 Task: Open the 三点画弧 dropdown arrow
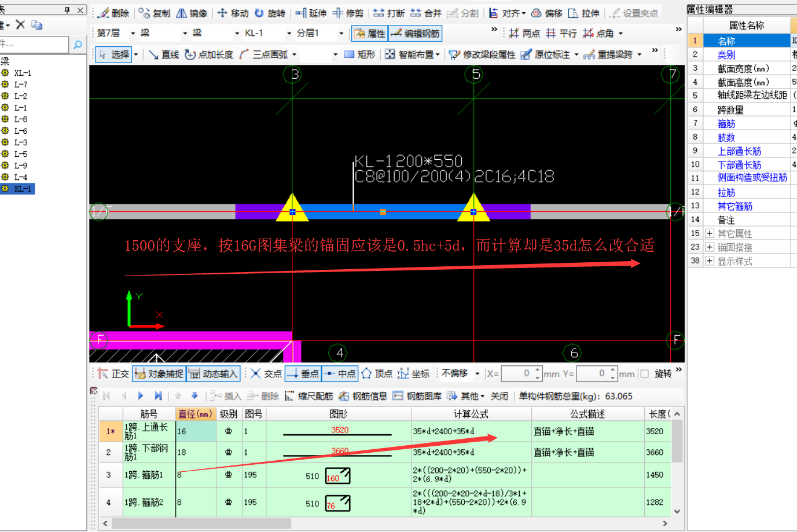coord(295,55)
